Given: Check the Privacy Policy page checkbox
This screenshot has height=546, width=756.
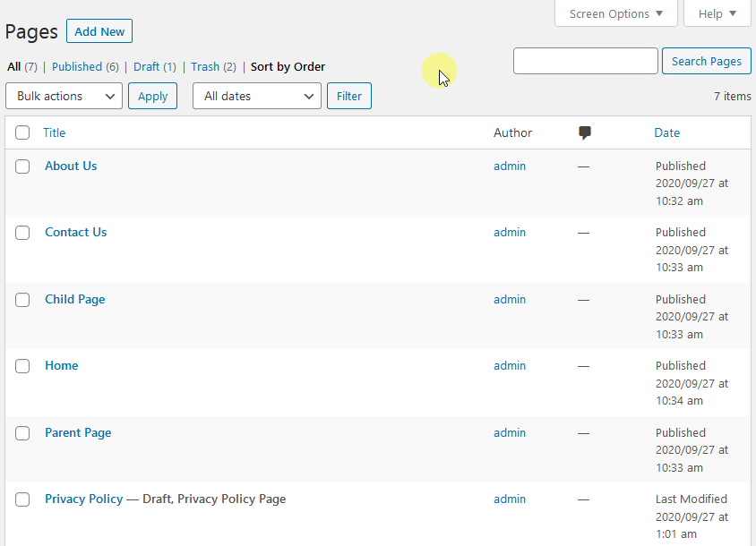Looking at the screenshot, I should click(22, 499).
